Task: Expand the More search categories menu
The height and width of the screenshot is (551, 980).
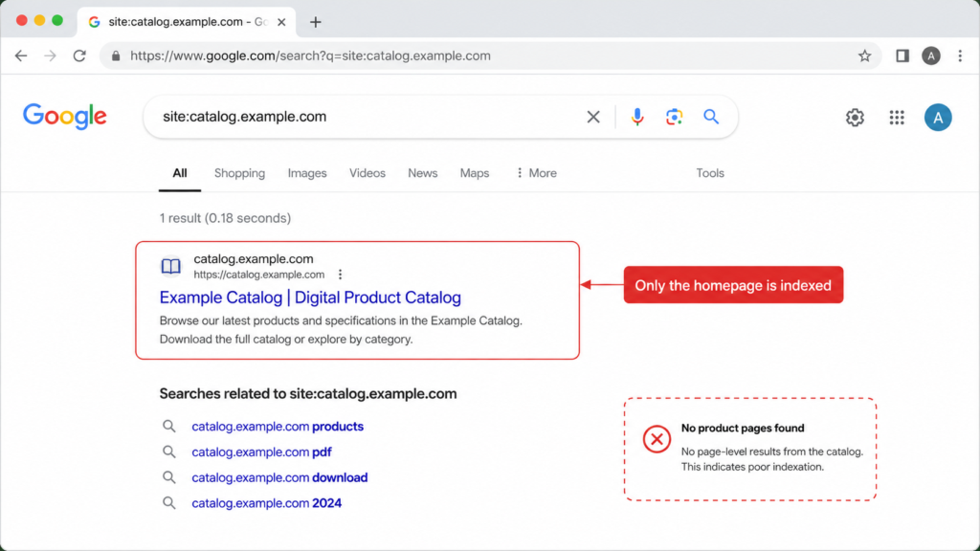Action: [x=536, y=173]
